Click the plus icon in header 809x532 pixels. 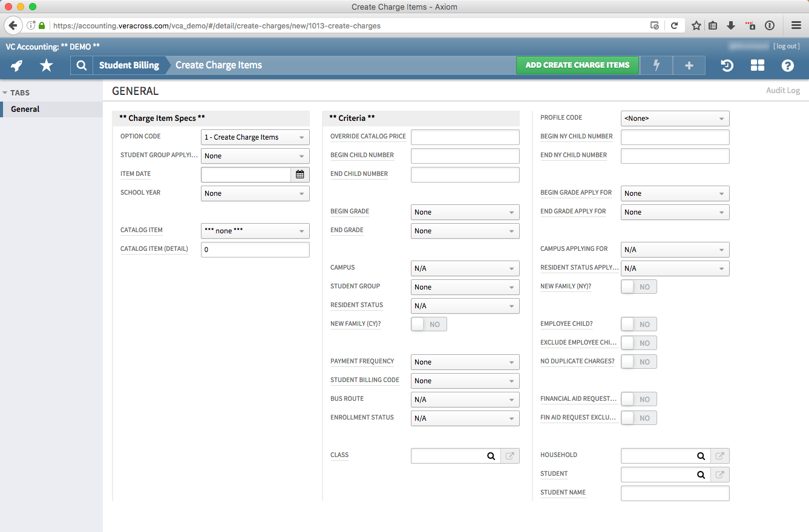[689, 65]
